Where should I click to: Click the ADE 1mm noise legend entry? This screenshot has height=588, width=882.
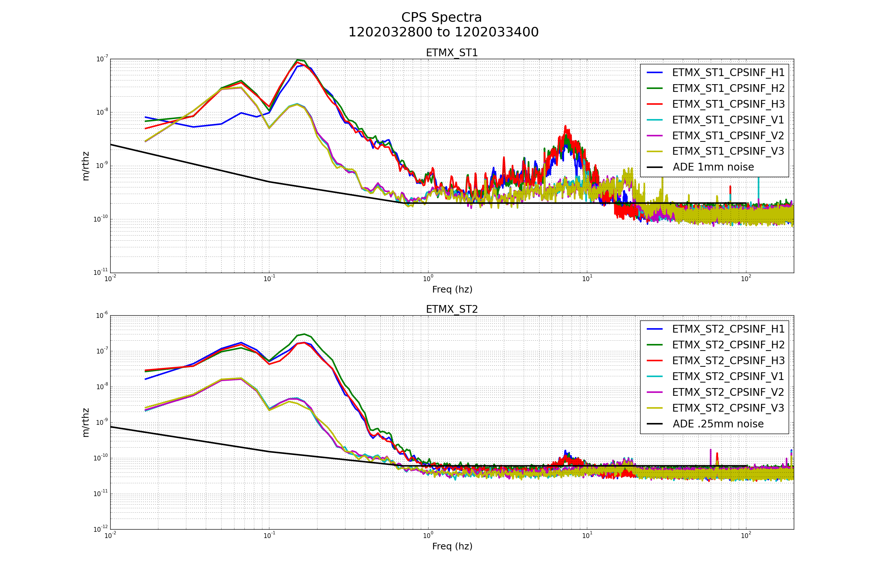(713, 167)
